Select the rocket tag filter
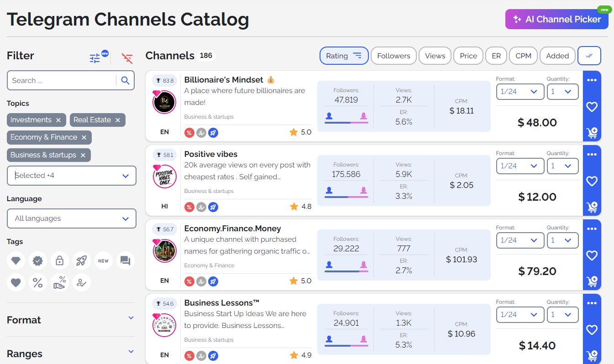The width and height of the screenshot is (614, 364). pyautogui.click(x=81, y=260)
